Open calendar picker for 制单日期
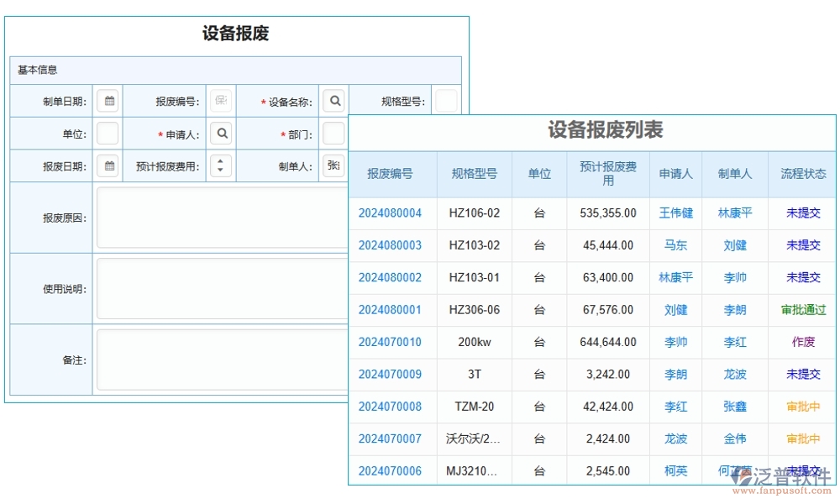840x504 pixels. [108, 100]
